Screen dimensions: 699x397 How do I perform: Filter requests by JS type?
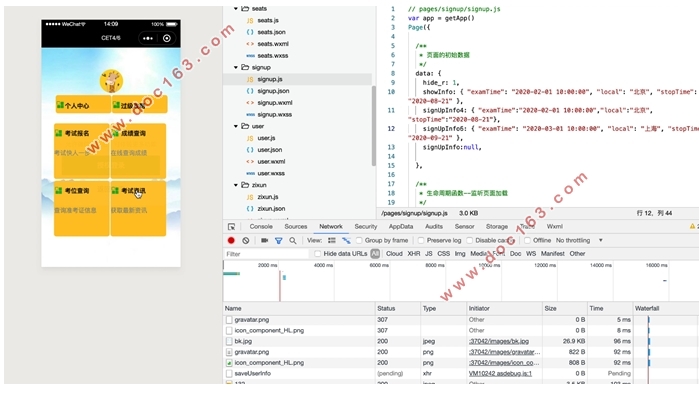(428, 254)
